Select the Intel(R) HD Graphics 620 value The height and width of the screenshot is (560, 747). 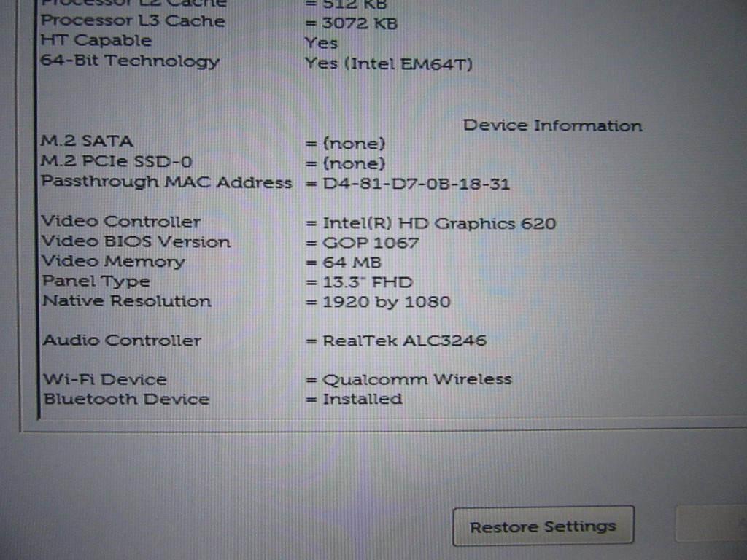coord(439,223)
